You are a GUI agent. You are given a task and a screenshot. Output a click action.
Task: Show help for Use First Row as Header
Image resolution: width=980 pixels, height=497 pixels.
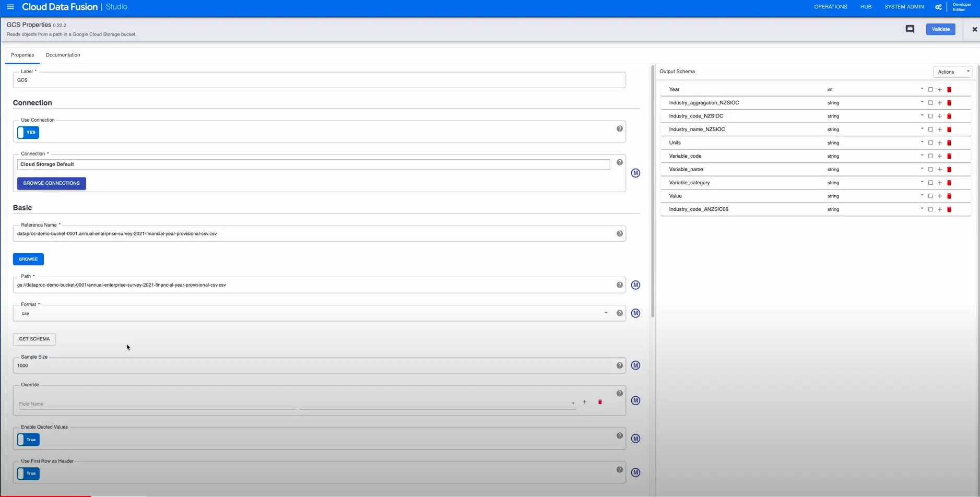click(x=620, y=470)
